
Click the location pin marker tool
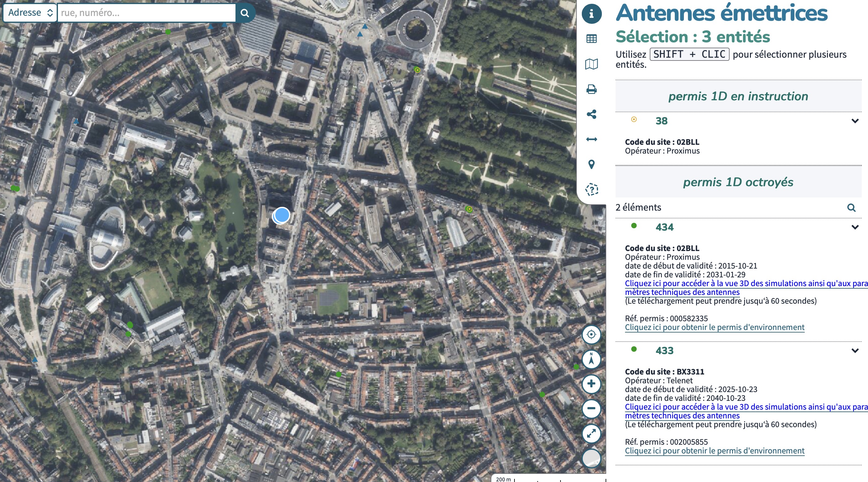tap(592, 164)
